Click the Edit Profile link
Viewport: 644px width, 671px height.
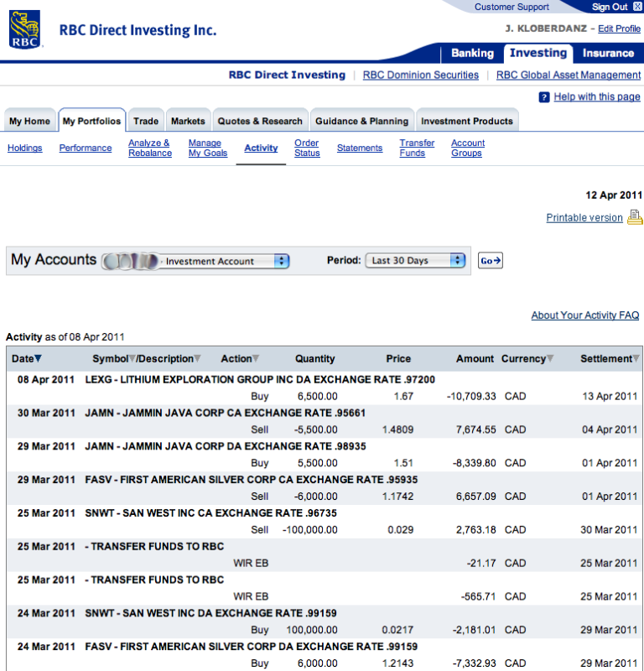click(x=619, y=29)
